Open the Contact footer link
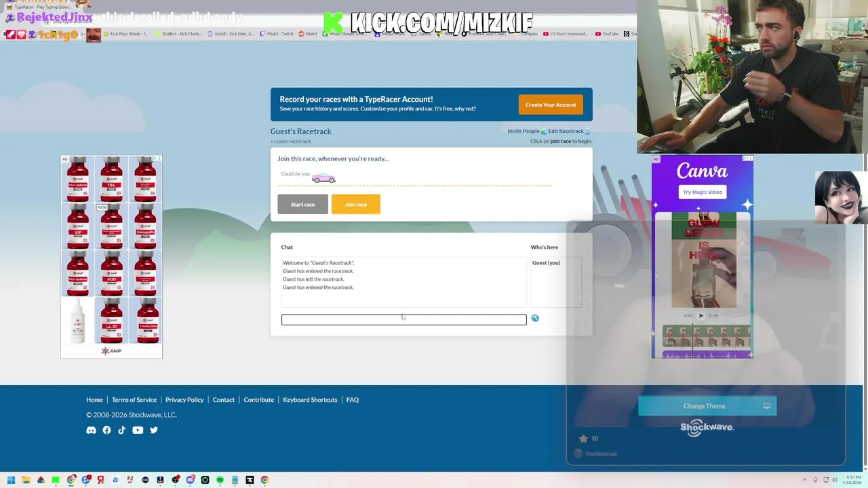Viewport: 868px width, 488px height. (224, 400)
